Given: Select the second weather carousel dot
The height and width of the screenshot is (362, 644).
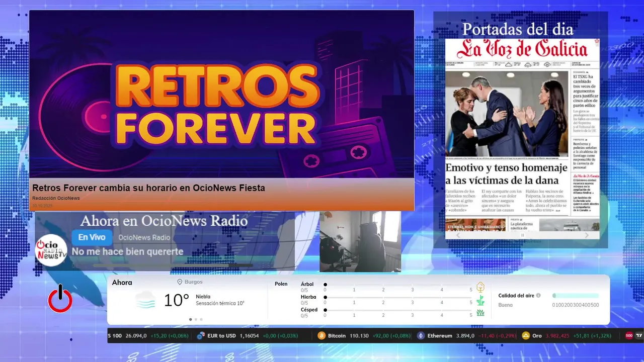Looking at the screenshot, I should 196,319.
